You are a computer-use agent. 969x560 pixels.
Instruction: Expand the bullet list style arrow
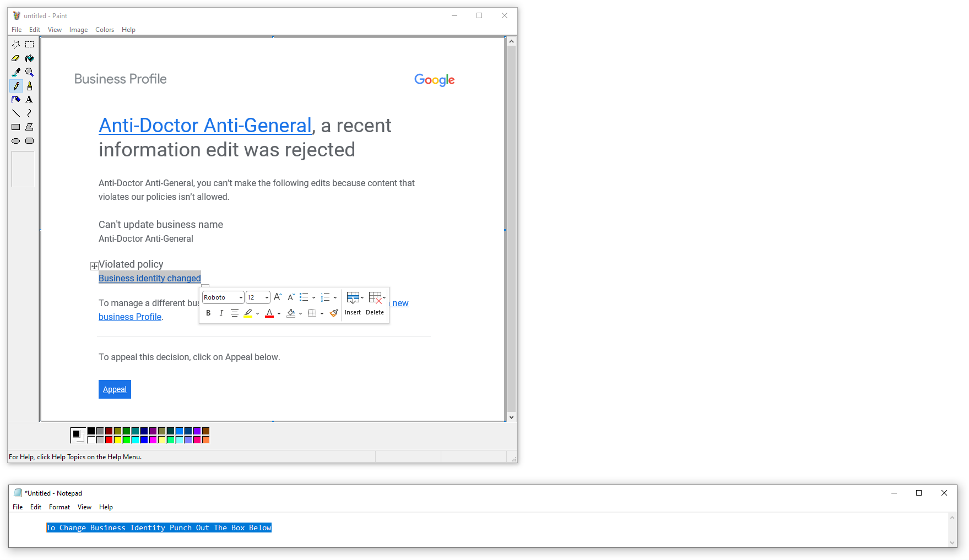tap(314, 298)
